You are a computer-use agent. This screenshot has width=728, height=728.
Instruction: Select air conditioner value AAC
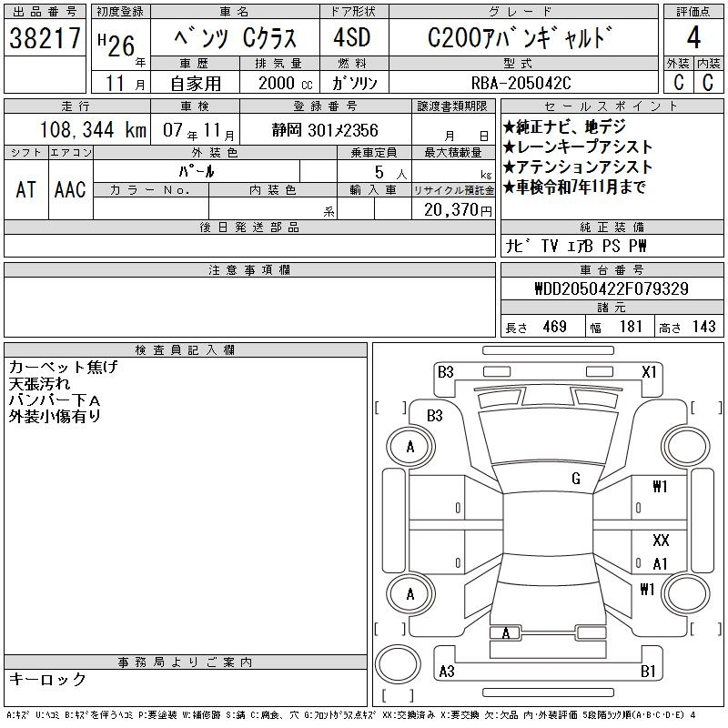(x=70, y=189)
